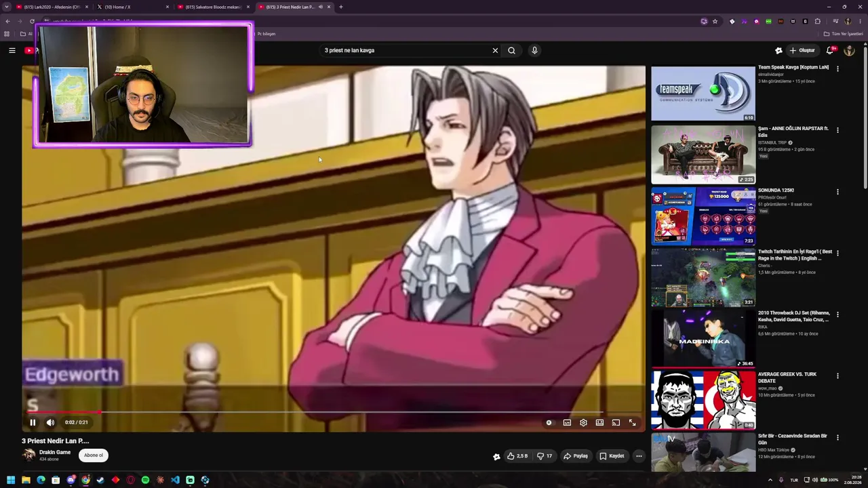
Task: Click the Paylaş share button
Action: tap(576, 456)
